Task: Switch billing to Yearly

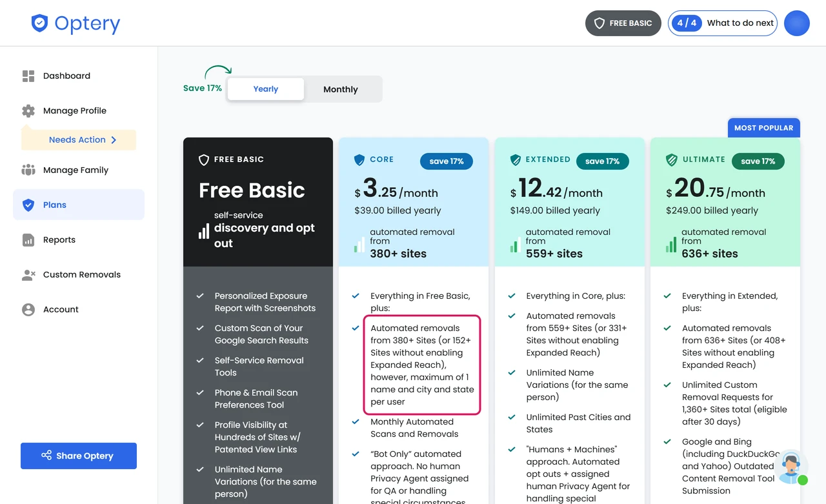Action: (x=266, y=89)
